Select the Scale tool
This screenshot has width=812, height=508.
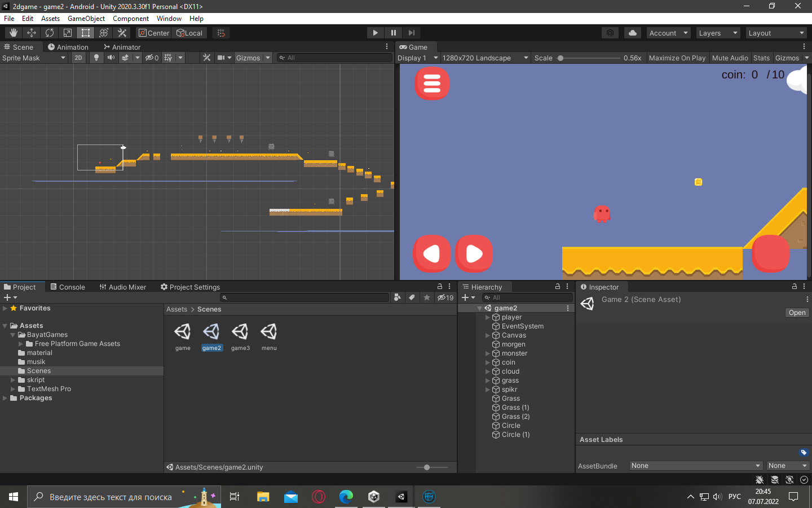tap(68, 33)
